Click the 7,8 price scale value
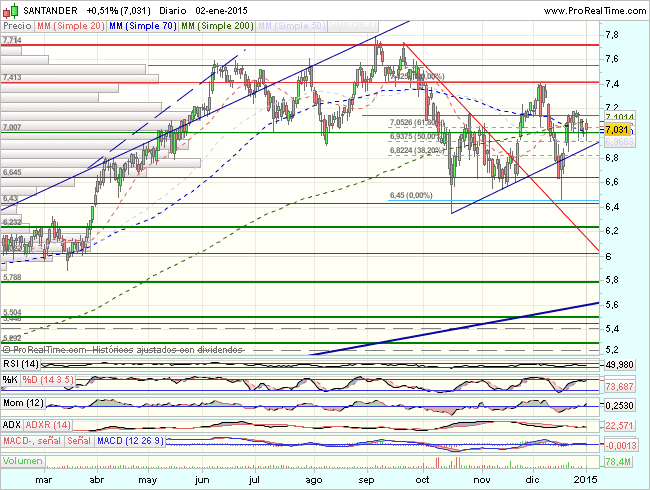The width and height of the screenshot is (650, 490). (611, 35)
